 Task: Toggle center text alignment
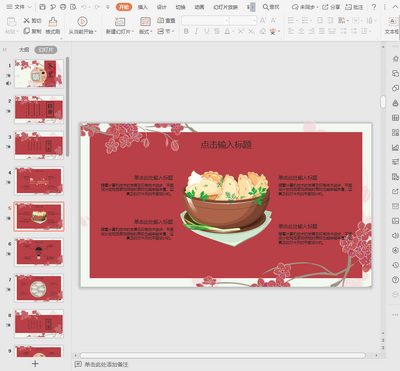(301, 31)
